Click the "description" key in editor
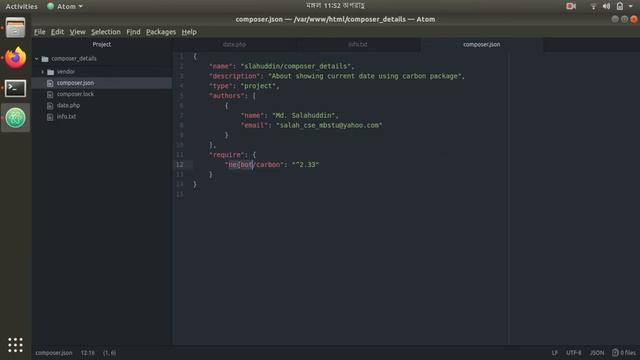Image resolution: width=640 pixels, height=360 pixels. [x=234, y=76]
